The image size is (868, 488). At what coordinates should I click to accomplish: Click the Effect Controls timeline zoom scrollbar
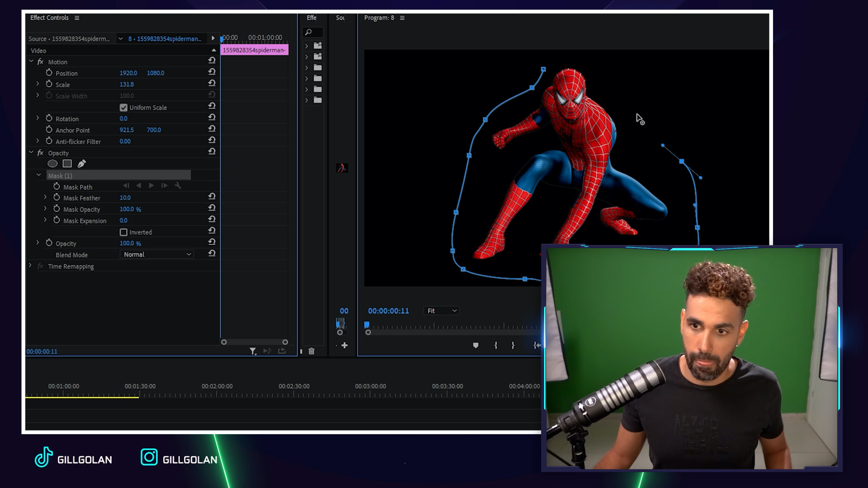[x=255, y=342]
